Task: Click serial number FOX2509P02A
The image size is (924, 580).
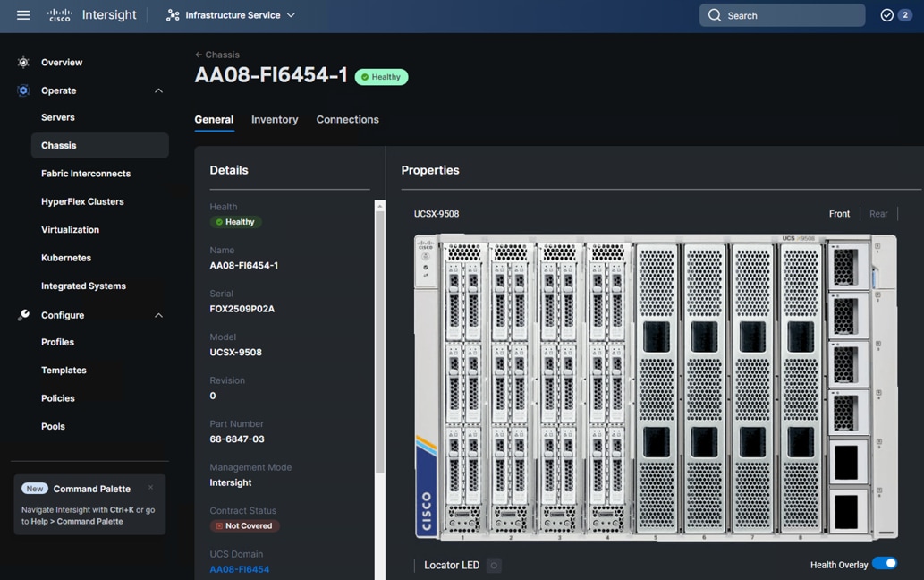Action: (242, 309)
